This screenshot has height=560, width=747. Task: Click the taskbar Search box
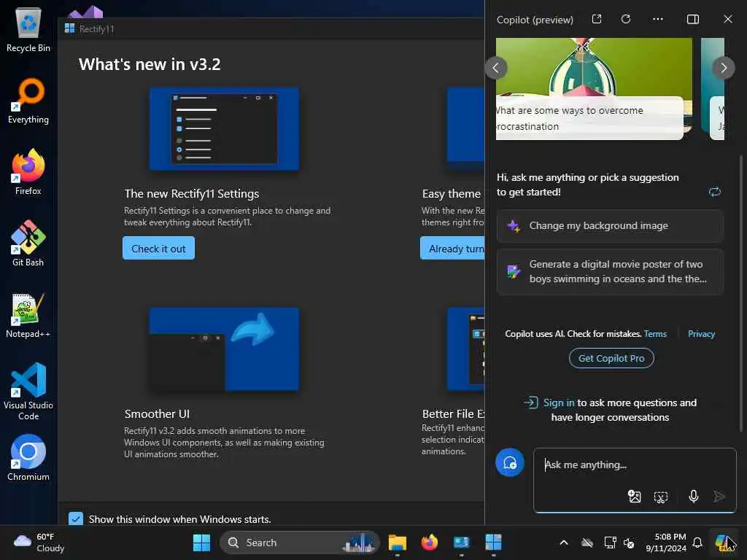(300, 542)
